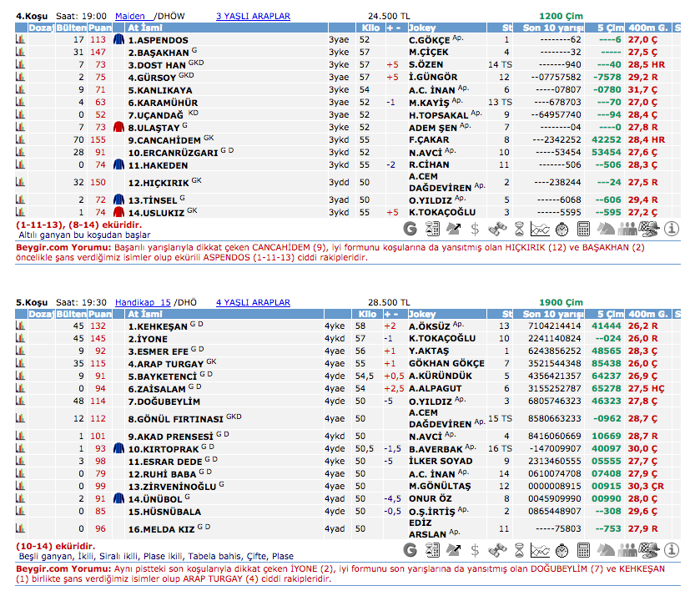Image resolution: width=700 pixels, height=596 pixels.
Task: Open the hourglass icon below race 5
Action: 518,549
